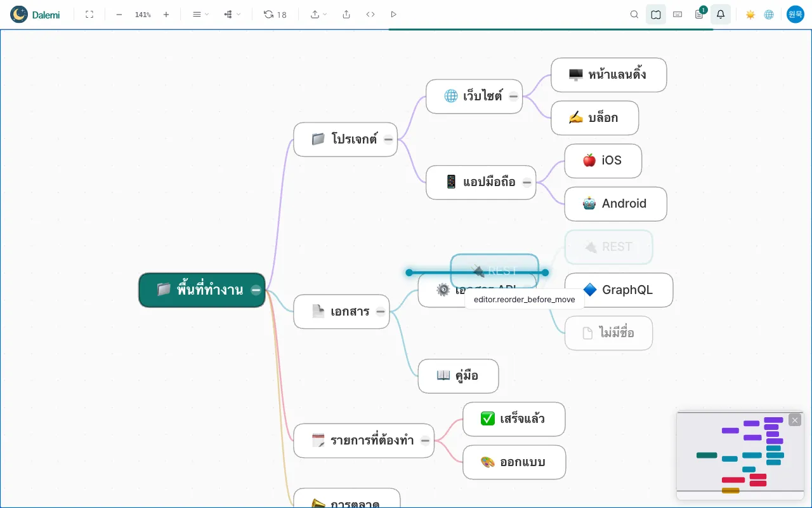Open the export dropdown
This screenshot has height=508, width=812.
318,14
